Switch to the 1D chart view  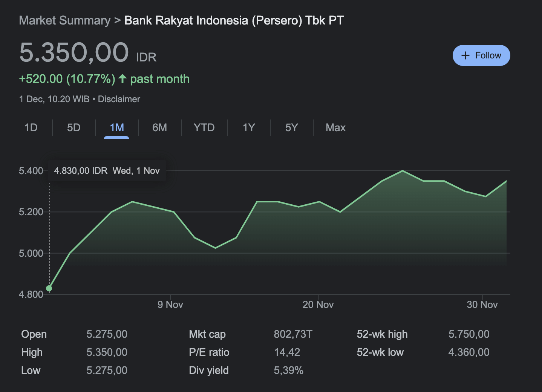coord(31,128)
